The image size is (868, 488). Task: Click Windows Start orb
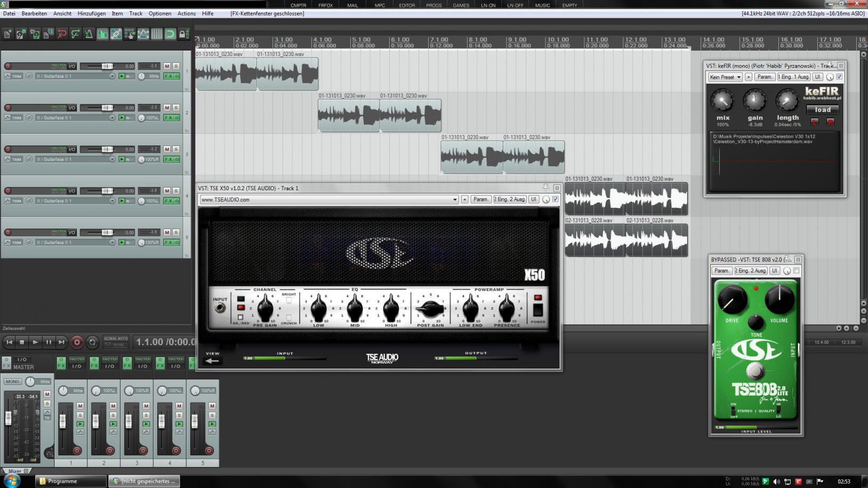click(x=12, y=481)
